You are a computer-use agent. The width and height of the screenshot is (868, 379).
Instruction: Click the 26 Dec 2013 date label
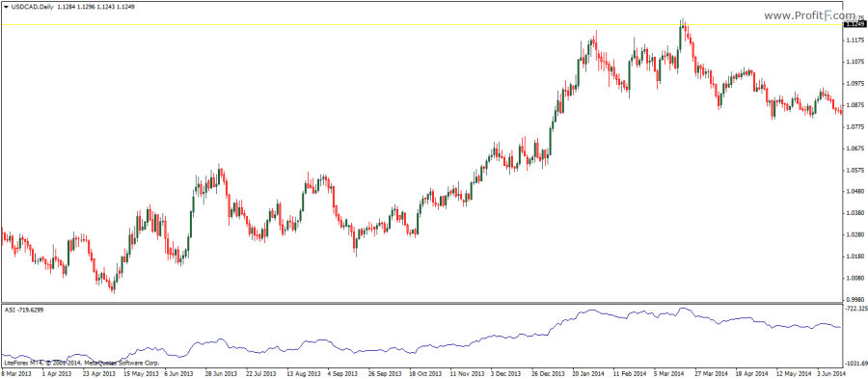[x=548, y=373]
